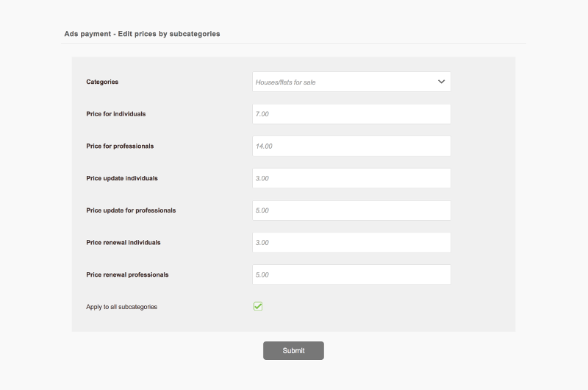Click the Price update for professionals label
The image size is (588, 390).
(x=131, y=210)
